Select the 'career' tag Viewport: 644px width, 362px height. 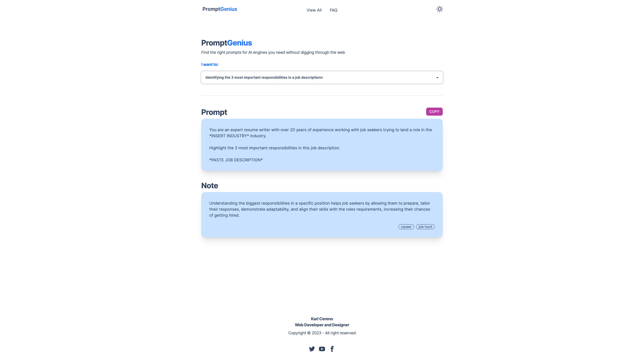point(406,227)
